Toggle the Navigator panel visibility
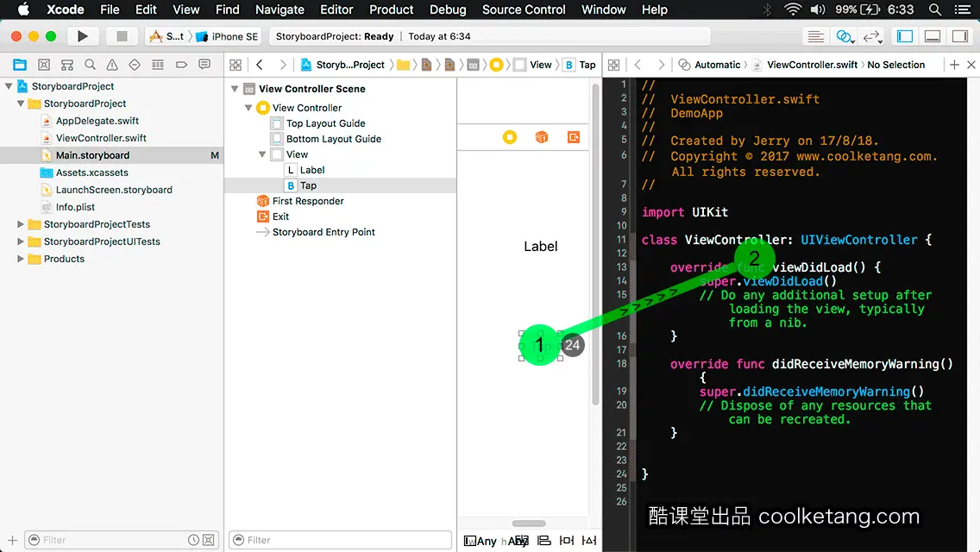Screen dimensions: 980x552 pos(904,36)
